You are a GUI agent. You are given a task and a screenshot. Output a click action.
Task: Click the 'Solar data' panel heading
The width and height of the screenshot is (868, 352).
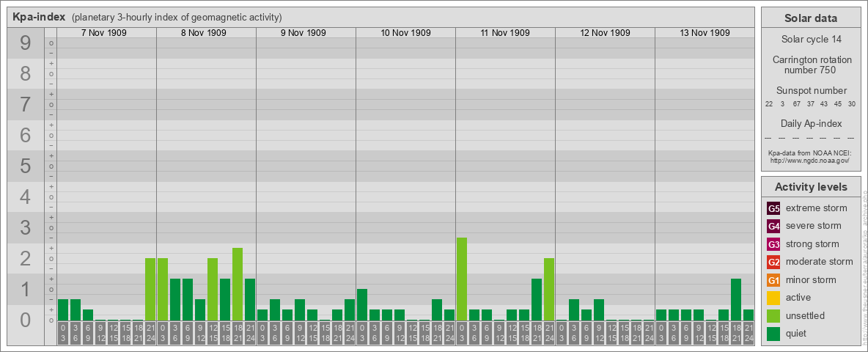(811, 18)
